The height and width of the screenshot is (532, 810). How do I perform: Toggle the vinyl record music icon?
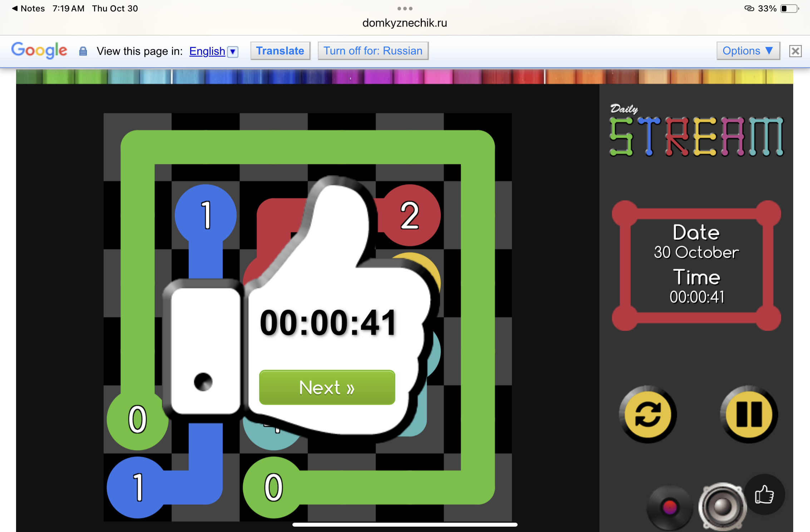click(669, 507)
